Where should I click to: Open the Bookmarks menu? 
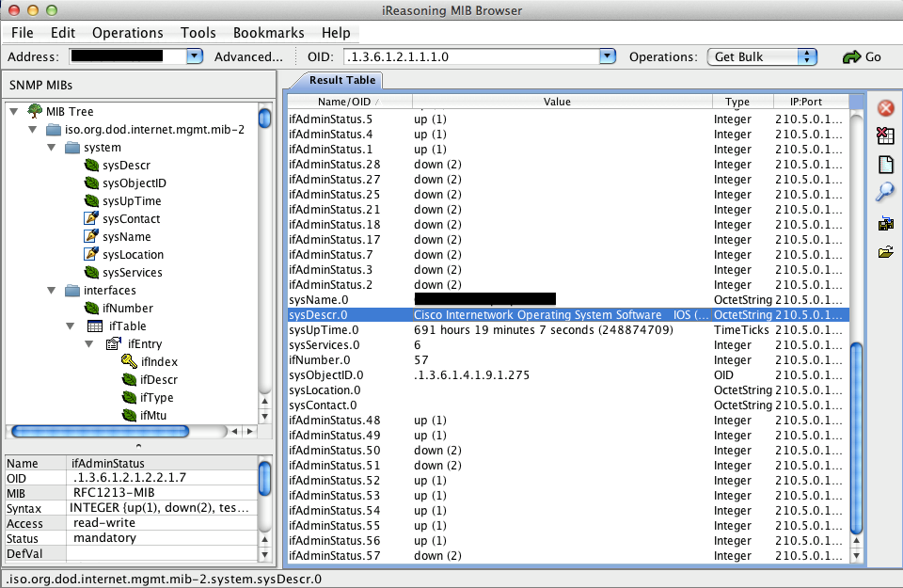(x=268, y=33)
